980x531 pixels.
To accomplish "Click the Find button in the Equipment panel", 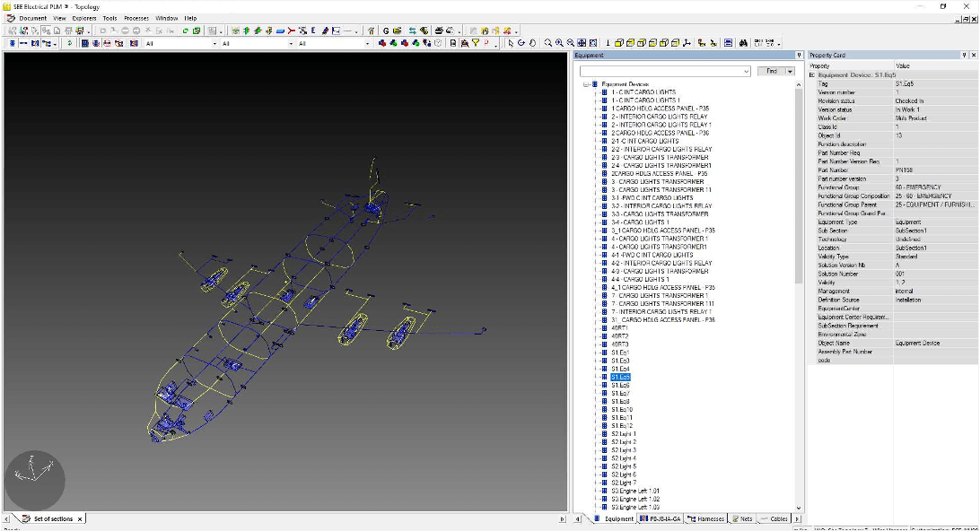I will [772, 71].
